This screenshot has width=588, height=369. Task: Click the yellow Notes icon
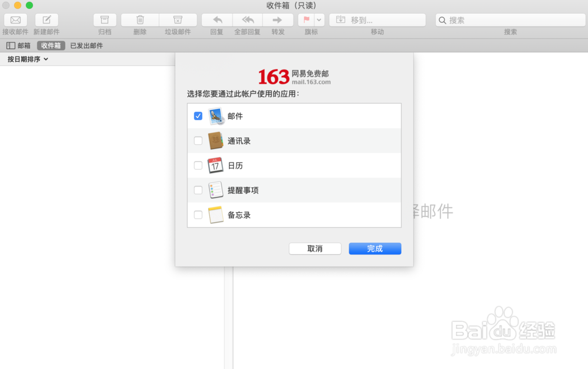point(216,215)
